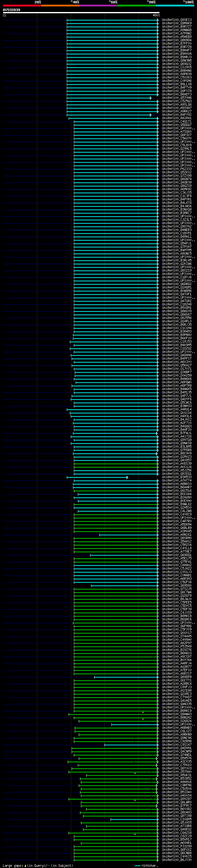Open hit UniRef100_C5XXK3
The width and height of the screenshot is (197, 868).
pos(177,78)
